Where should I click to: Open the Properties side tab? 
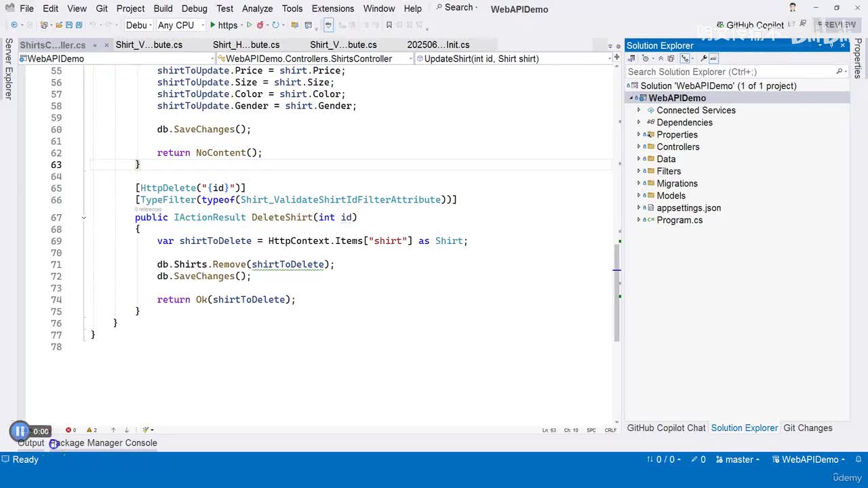[x=859, y=58]
